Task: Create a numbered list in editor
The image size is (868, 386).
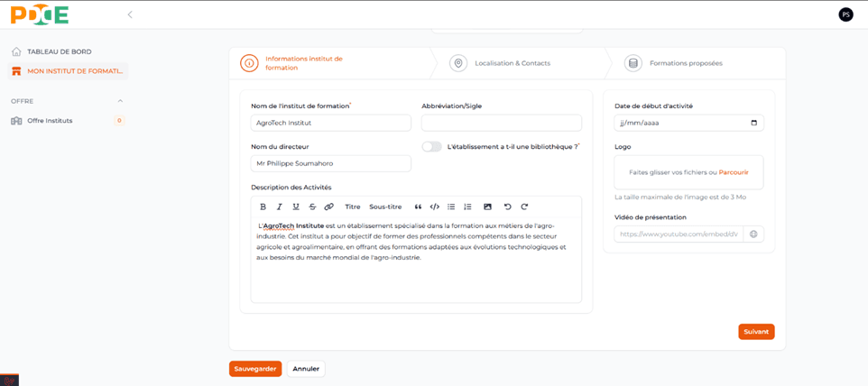Action: pyautogui.click(x=467, y=207)
